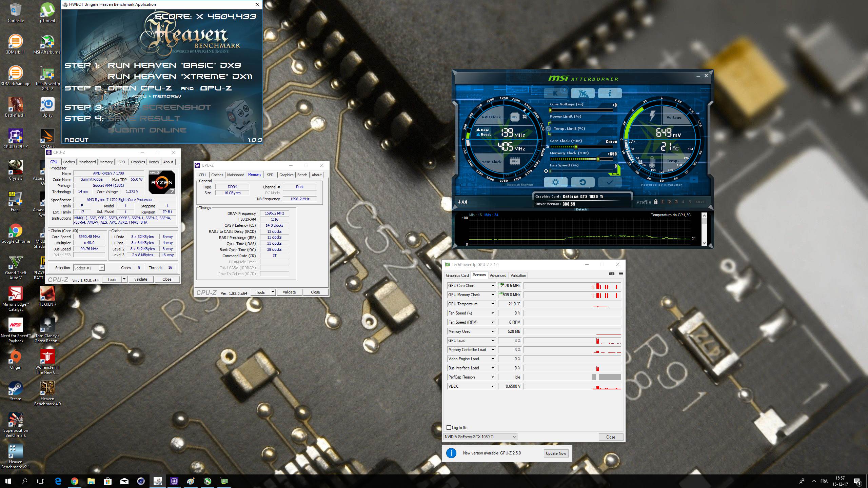The height and width of the screenshot is (488, 868).
Task: Open Afterburner settings gear button
Action: point(555,182)
